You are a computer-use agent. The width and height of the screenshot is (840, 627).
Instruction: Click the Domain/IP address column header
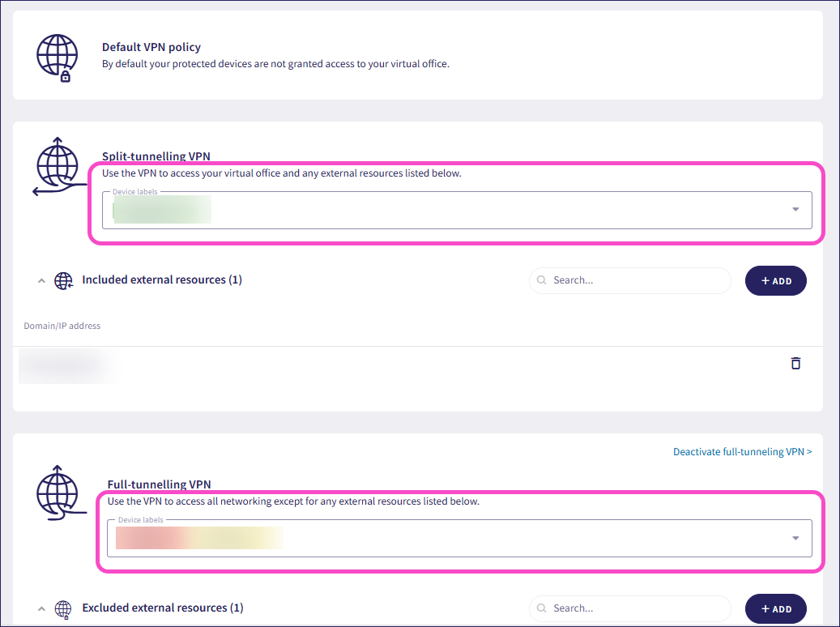(x=62, y=326)
